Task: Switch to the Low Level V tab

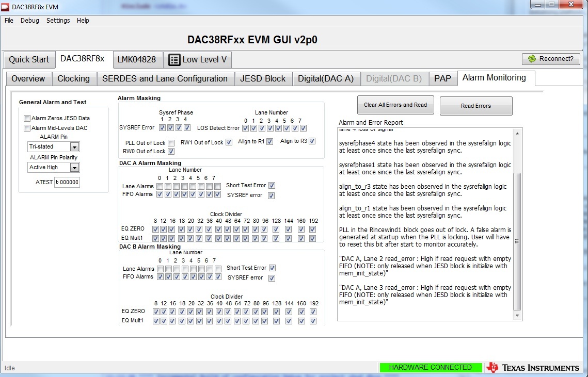Action: 198,60
